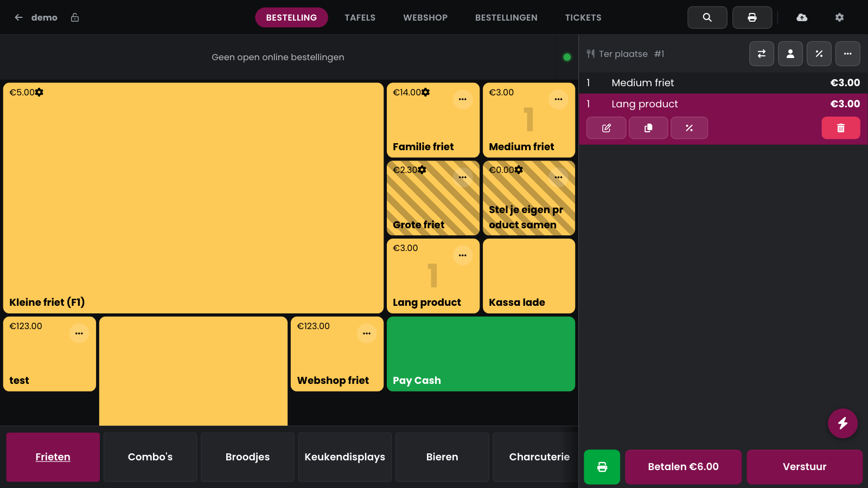This screenshot has width=868, height=488.
Task: Edit the Lang product order line
Action: click(x=607, y=128)
